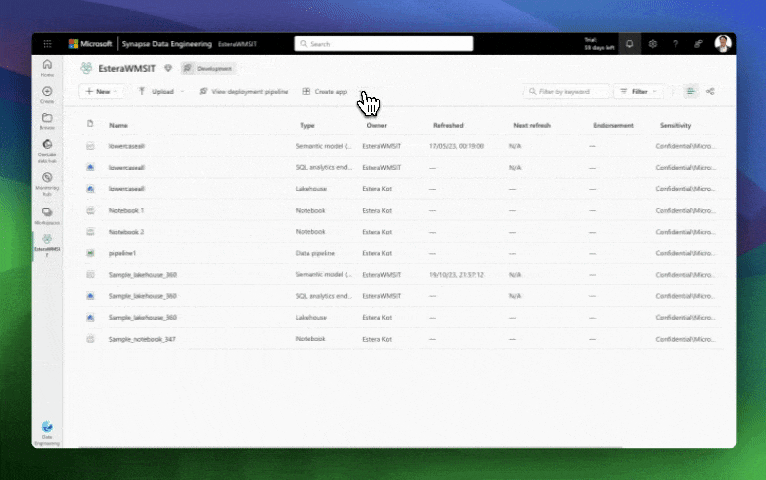Click Data pipeline type cell
This screenshot has width=766, height=480.
[x=315, y=253]
